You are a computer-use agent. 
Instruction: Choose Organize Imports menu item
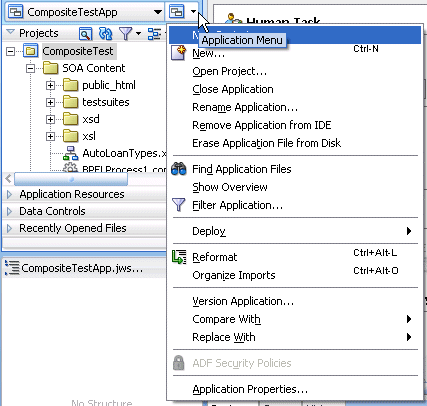pos(295,275)
